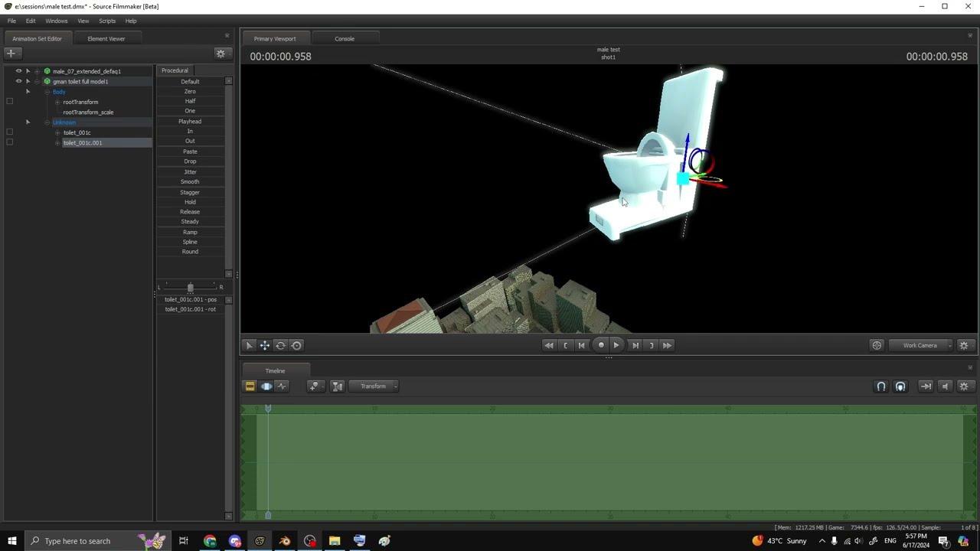Hide gman toilet full model1 with eye icon
Image resolution: width=980 pixels, height=551 pixels.
tap(18, 81)
